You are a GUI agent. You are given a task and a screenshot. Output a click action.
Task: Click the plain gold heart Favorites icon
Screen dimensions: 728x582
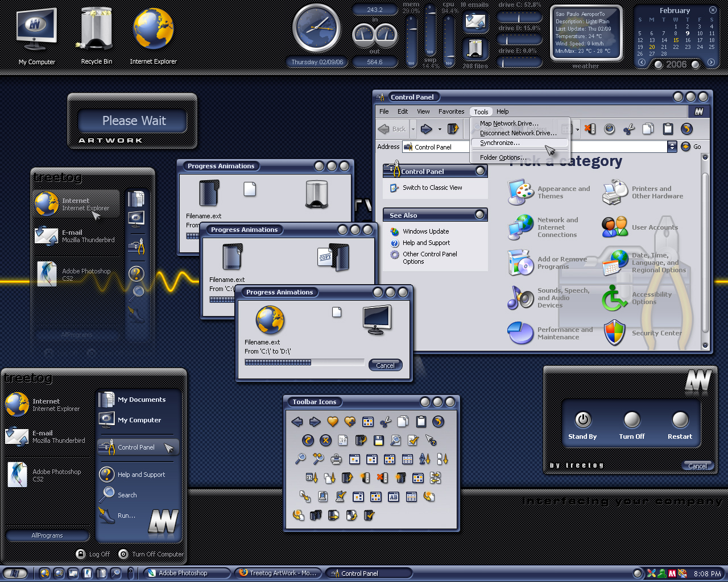click(x=333, y=422)
